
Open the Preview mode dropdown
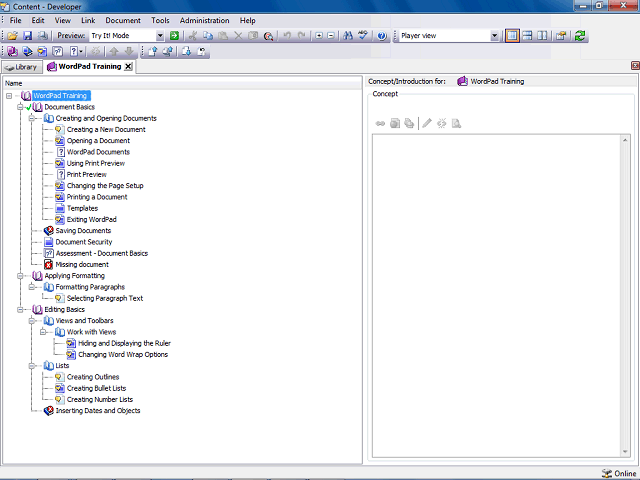tap(160, 36)
